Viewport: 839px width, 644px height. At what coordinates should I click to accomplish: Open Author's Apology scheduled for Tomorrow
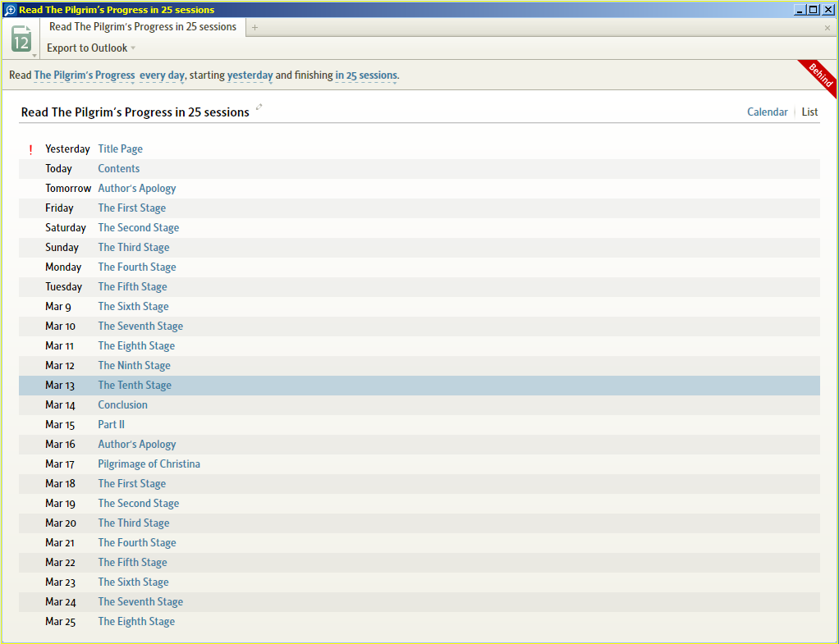pyautogui.click(x=137, y=189)
